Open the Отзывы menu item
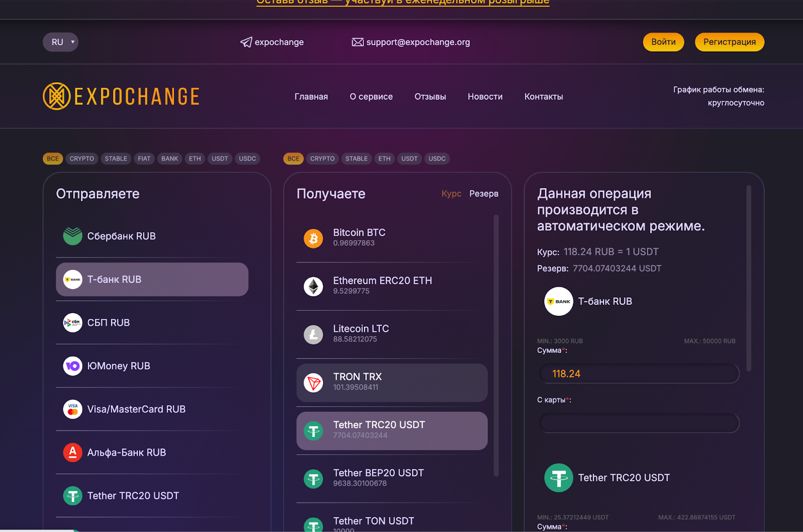Viewport: 803px width, 532px height. tap(430, 97)
